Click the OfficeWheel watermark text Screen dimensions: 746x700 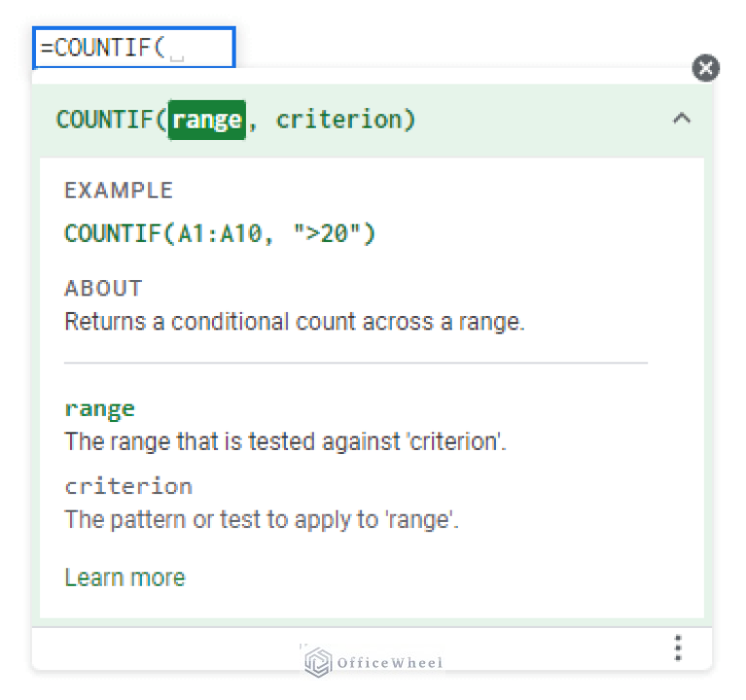click(x=389, y=663)
